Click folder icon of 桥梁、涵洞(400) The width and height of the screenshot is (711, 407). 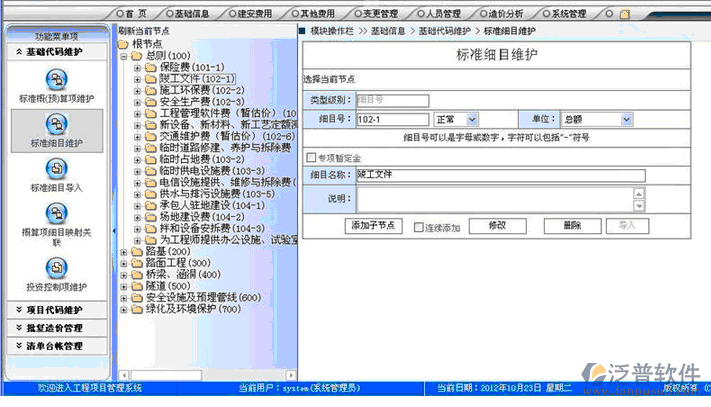pos(136,275)
